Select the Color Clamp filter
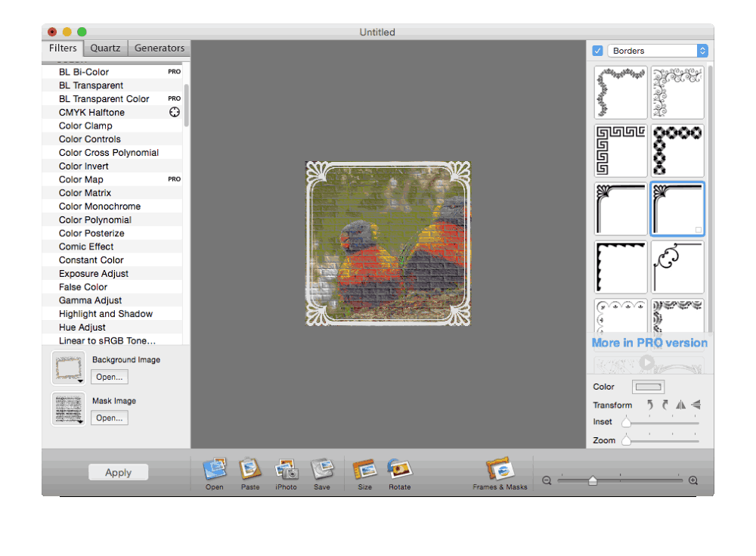The height and width of the screenshot is (556, 756). (x=112, y=126)
